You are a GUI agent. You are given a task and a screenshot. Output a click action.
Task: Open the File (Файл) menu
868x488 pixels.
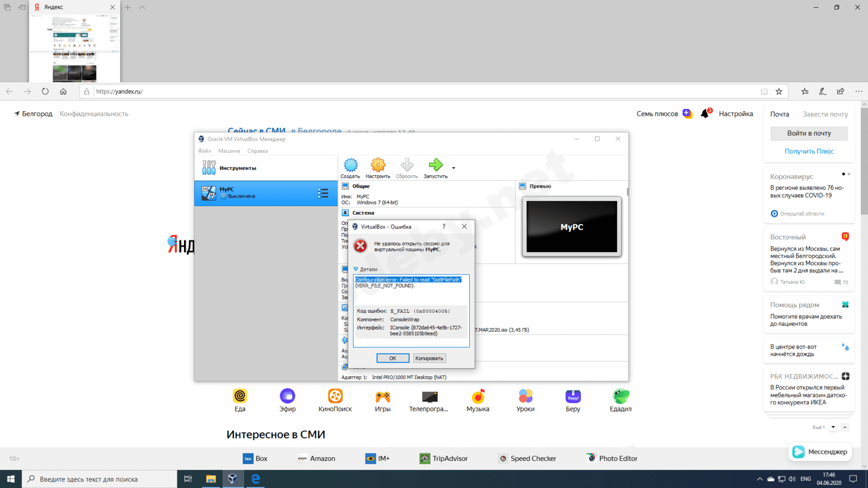click(x=205, y=151)
